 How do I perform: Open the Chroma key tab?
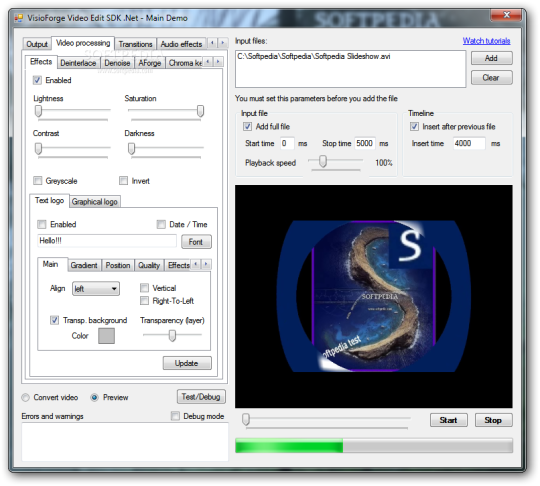click(185, 63)
